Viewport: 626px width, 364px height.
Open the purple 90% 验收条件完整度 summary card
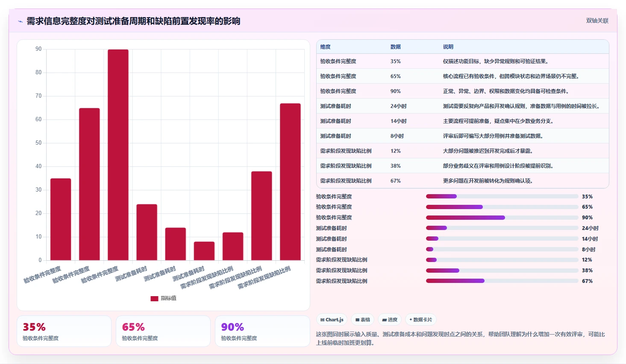click(262, 331)
